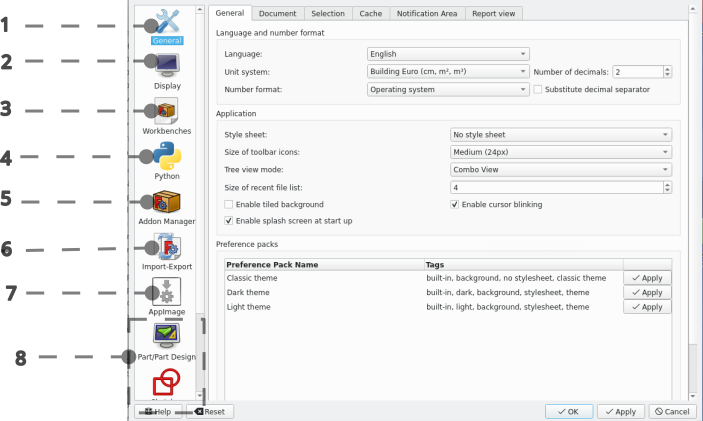Open the Display preferences section
The height and width of the screenshot is (421, 703).
[166, 69]
